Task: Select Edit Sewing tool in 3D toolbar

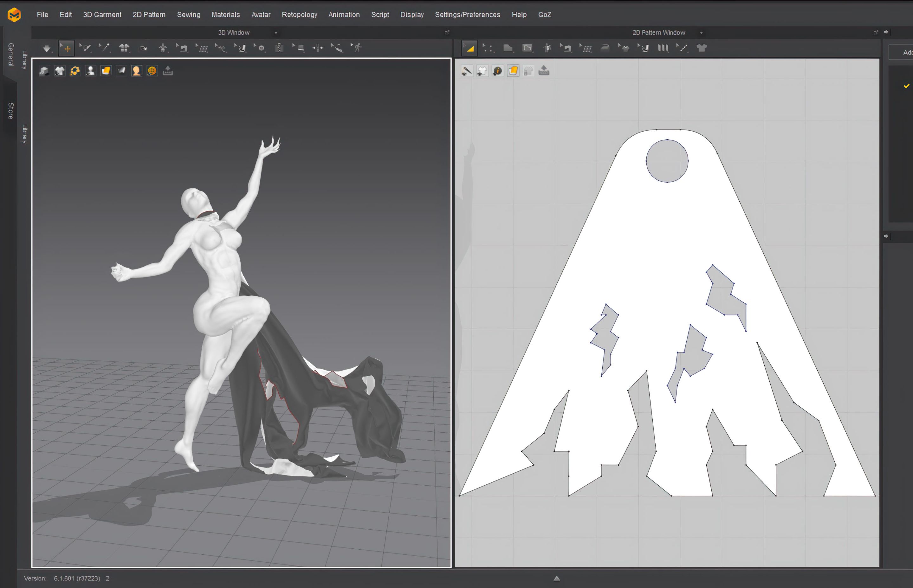Action: tap(182, 48)
